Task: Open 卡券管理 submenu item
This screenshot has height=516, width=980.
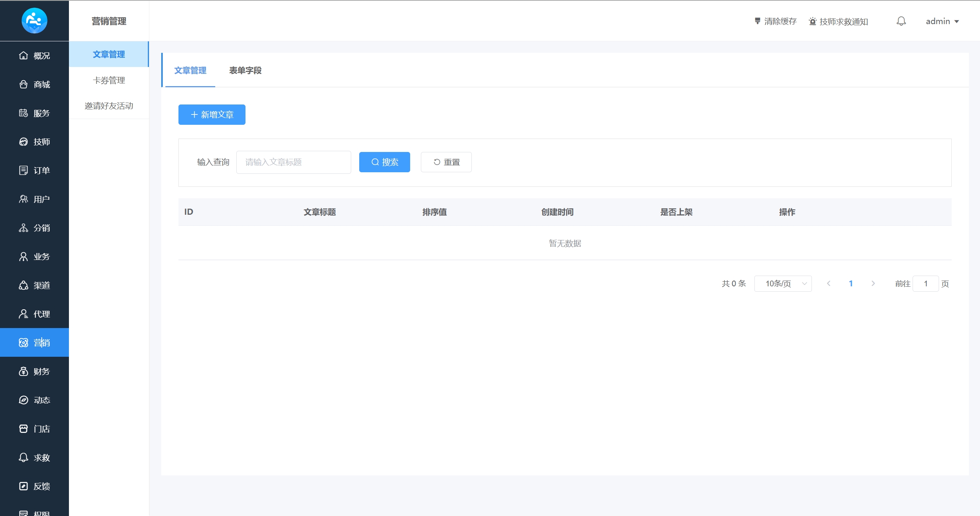Action: coord(109,80)
